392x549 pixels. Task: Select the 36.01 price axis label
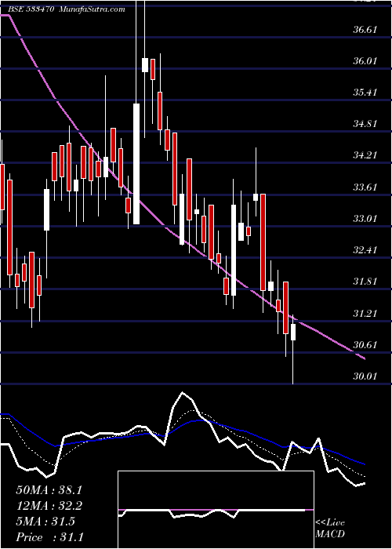365,61
